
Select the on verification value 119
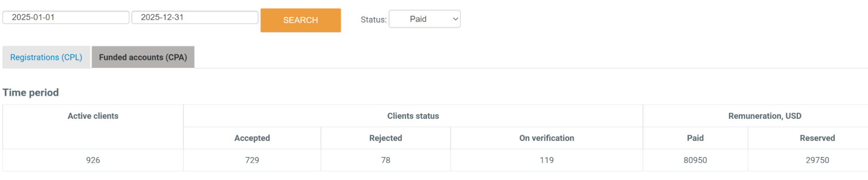click(546, 160)
